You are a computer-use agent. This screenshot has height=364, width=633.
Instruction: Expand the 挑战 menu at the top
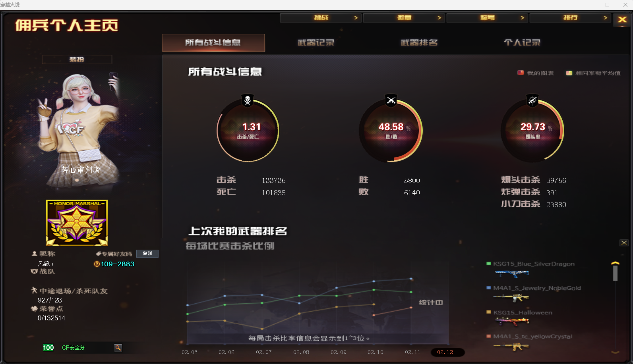point(321,18)
